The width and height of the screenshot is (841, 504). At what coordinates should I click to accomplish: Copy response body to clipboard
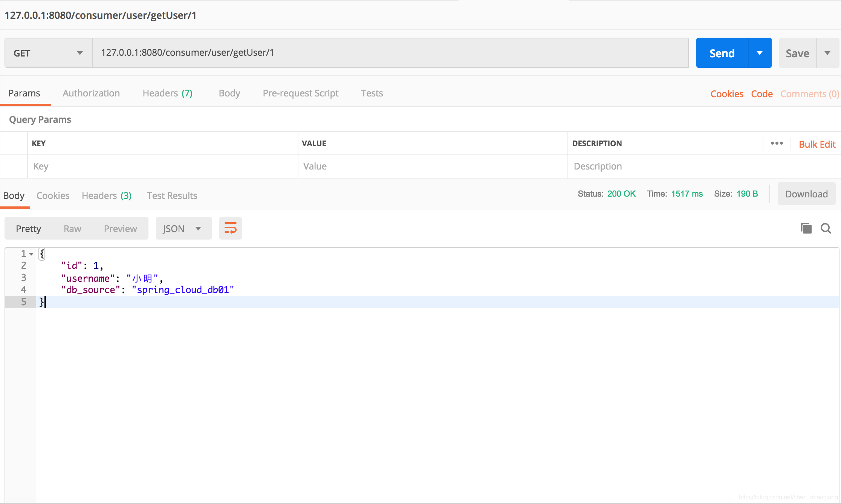pos(806,228)
